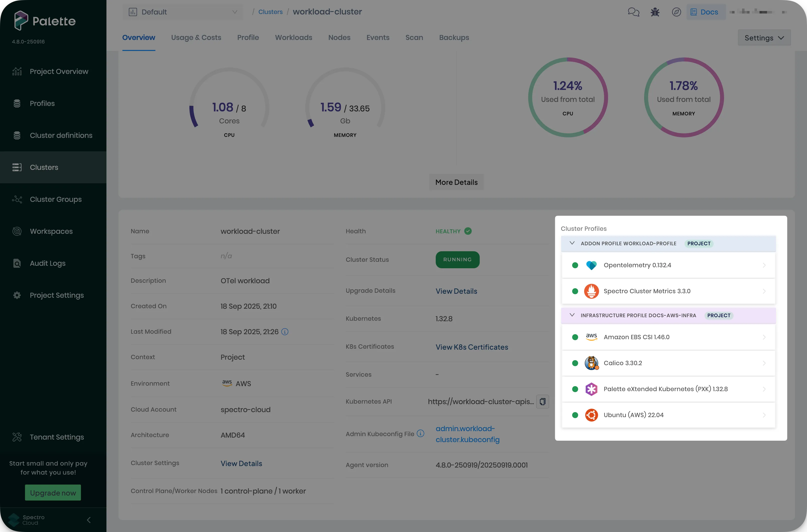
Task: Collapse the ADDON PROFILE WORKLOAD-PROFILE section
Action: (572, 243)
